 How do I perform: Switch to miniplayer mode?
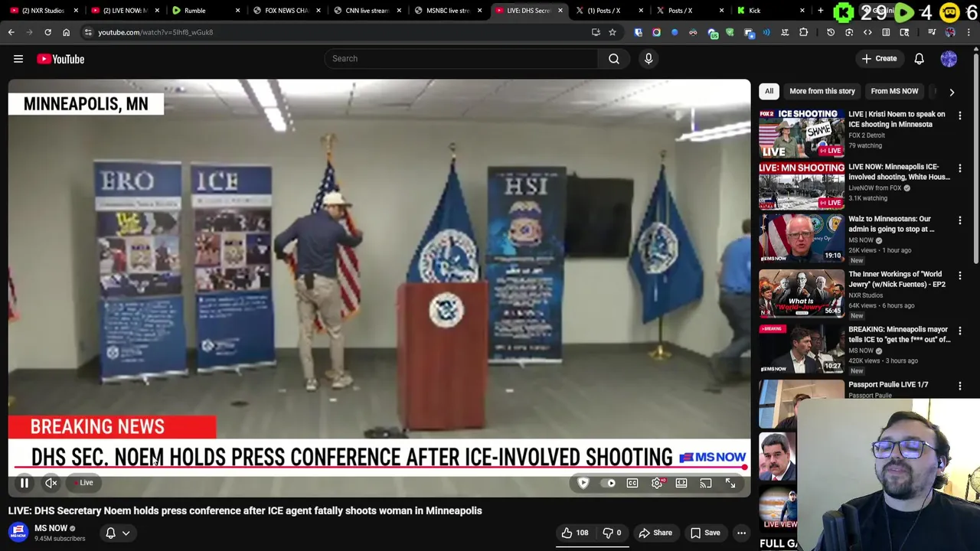tap(681, 483)
